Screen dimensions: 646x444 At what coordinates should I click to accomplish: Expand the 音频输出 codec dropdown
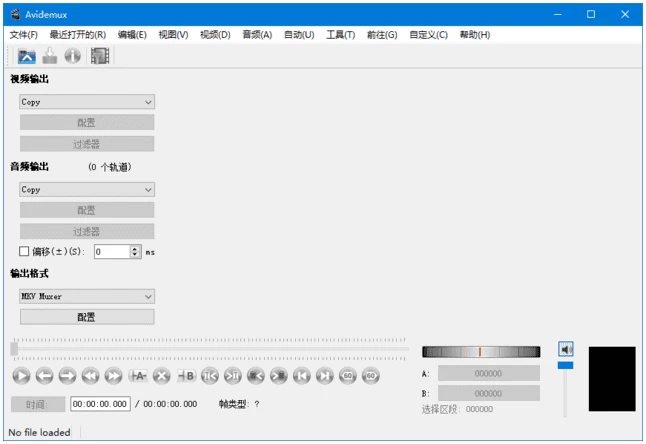point(87,189)
